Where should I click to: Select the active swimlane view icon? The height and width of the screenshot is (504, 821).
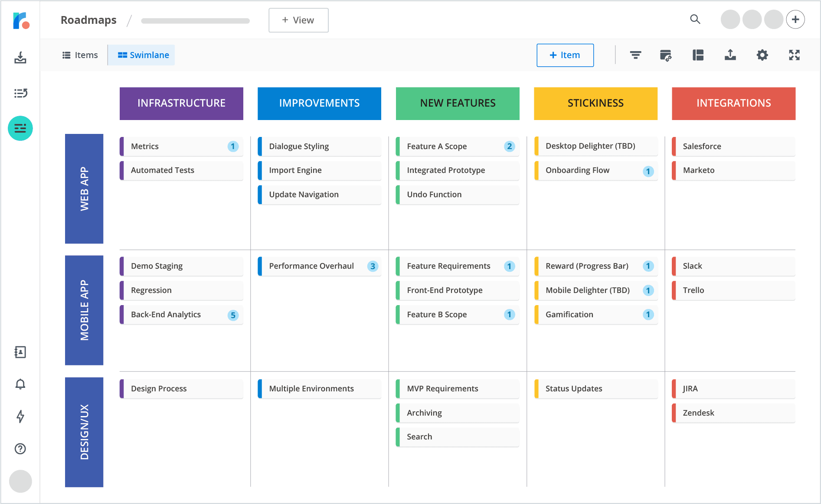[20, 128]
